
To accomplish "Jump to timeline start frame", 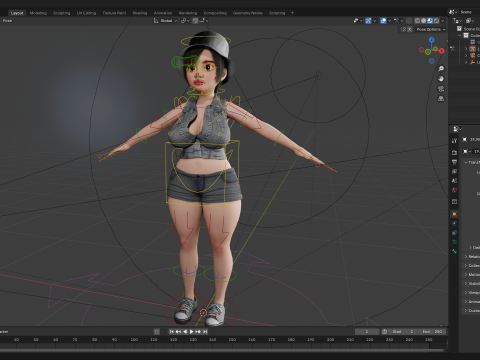I will (171, 332).
